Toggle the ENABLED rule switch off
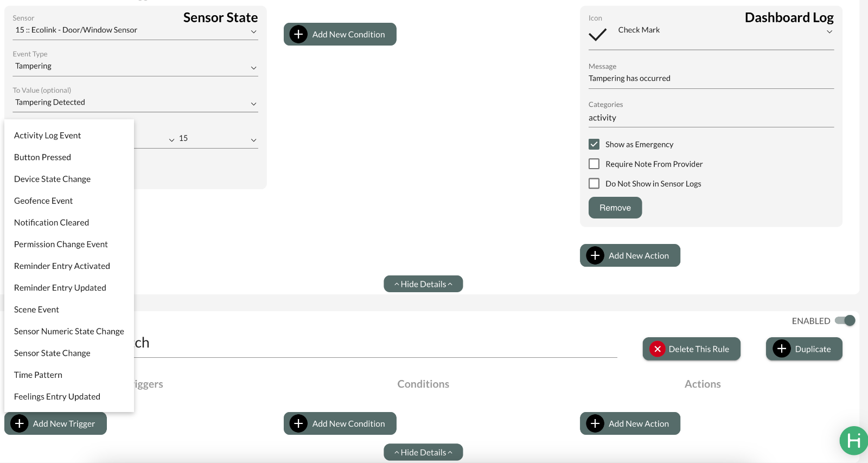The height and width of the screenshot is (463, 868). click(845, 320)
